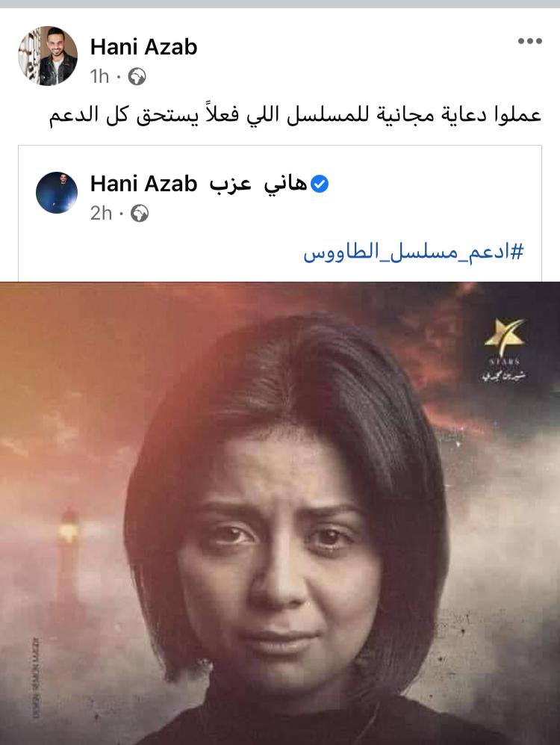Click Hani Azab's top profile picture
The image size is (560, 745).
click(x=48, y=55)
